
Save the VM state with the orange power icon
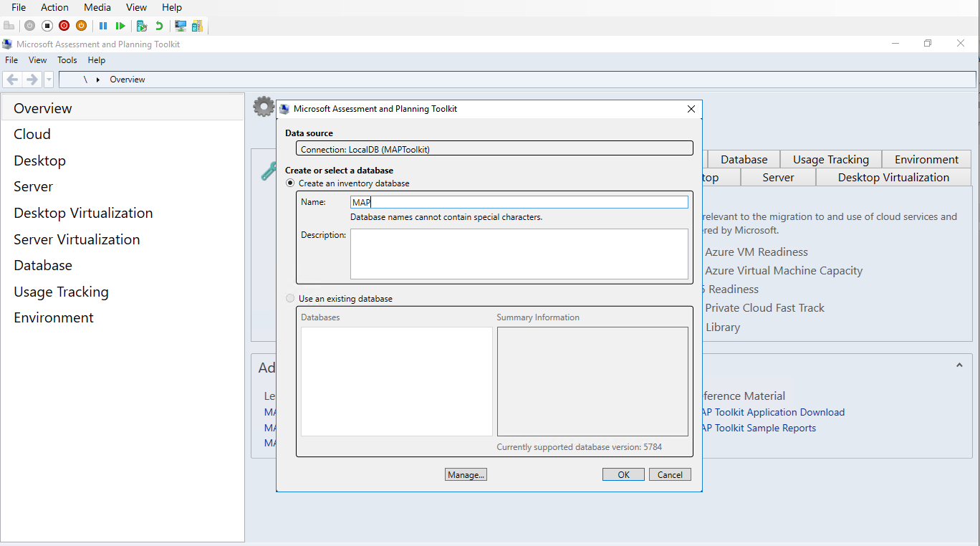(x=81, y=26)
